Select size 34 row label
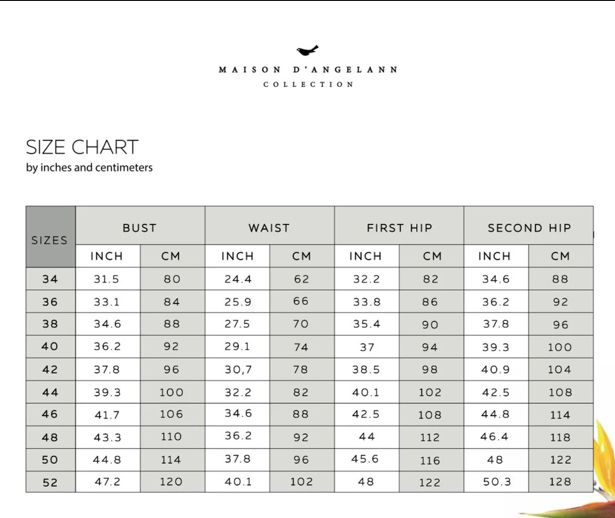 pyautogui.click(x=50, y=280)
